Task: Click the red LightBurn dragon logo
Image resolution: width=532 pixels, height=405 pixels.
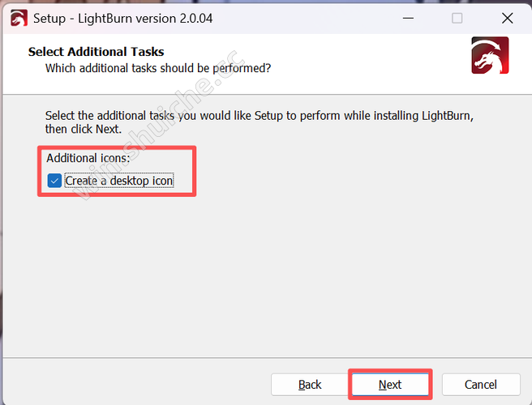Action: [x=490, y=56]
